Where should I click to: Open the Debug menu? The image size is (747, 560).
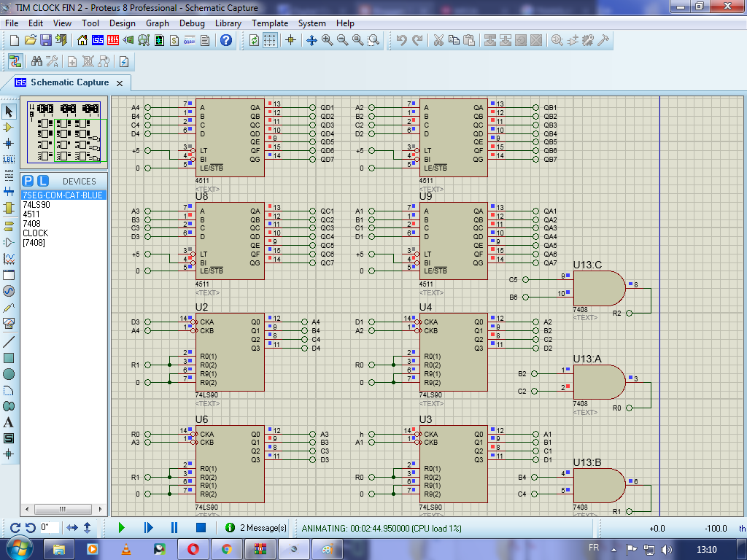[192, 23]
